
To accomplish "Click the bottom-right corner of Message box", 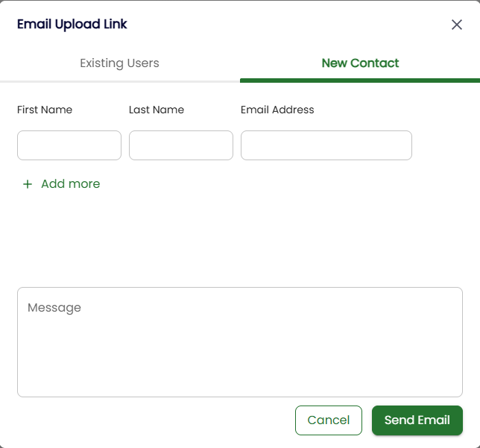I will [x=458, y=392].
